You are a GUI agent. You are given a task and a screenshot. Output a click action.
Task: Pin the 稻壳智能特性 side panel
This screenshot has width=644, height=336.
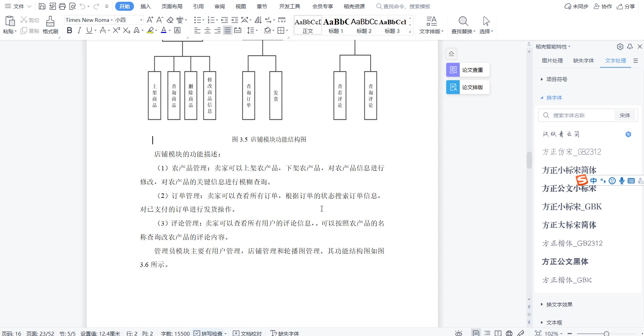click(630, 47)
